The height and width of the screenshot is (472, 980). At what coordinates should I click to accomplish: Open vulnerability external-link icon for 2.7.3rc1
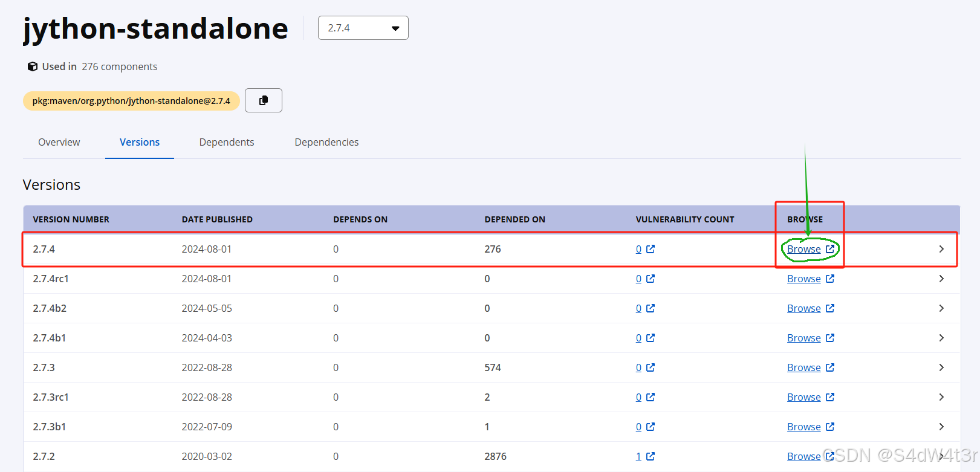[651, 397]
